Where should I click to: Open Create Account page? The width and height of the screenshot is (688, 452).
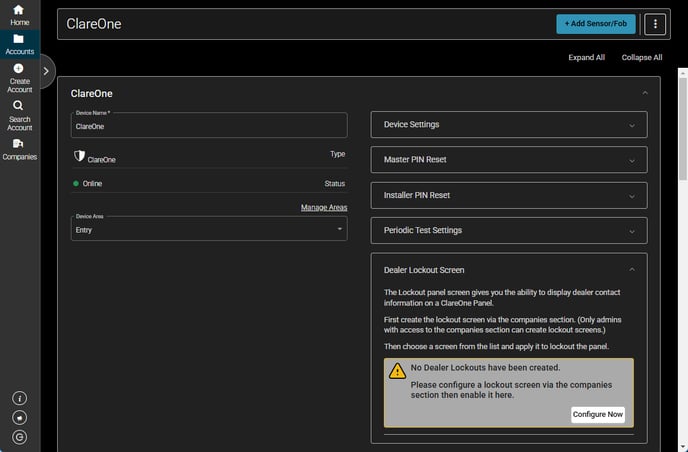click(x=19, y=78)
